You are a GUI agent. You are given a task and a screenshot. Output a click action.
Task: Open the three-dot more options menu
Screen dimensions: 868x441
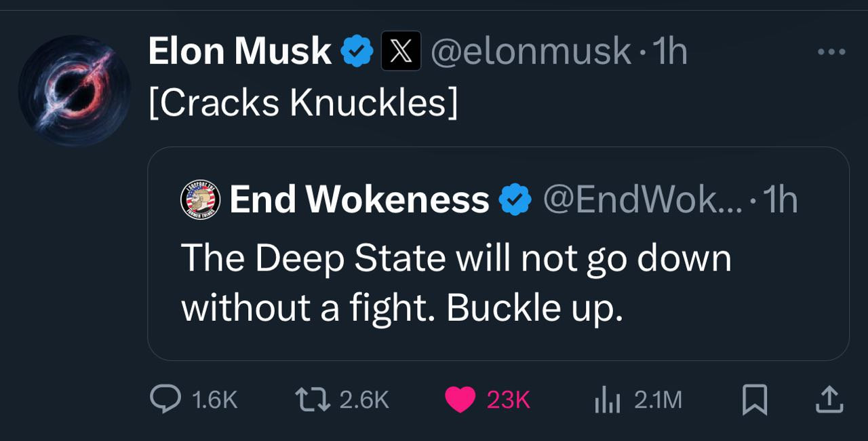(831, 52)
